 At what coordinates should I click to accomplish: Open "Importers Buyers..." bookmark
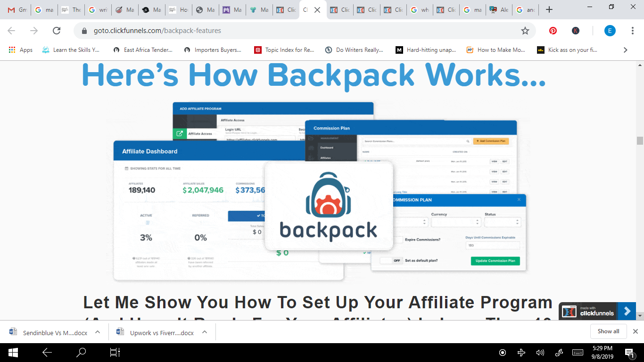tap(213, 50)
